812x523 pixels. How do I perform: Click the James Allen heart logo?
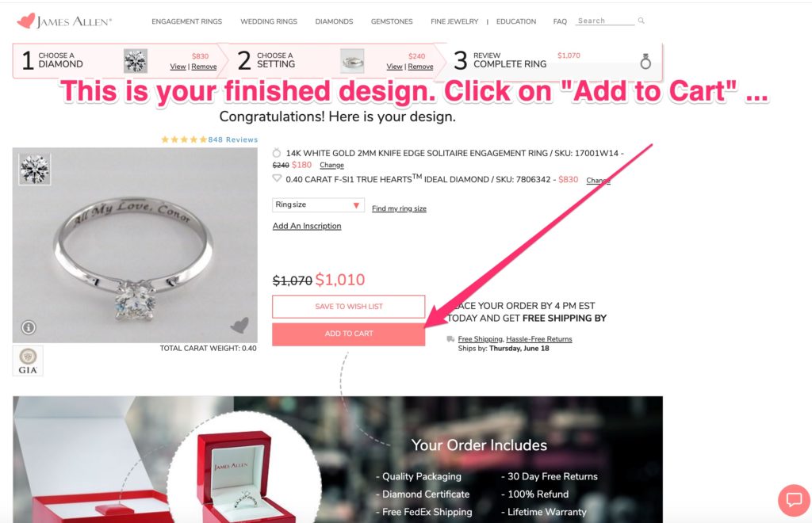26,21
